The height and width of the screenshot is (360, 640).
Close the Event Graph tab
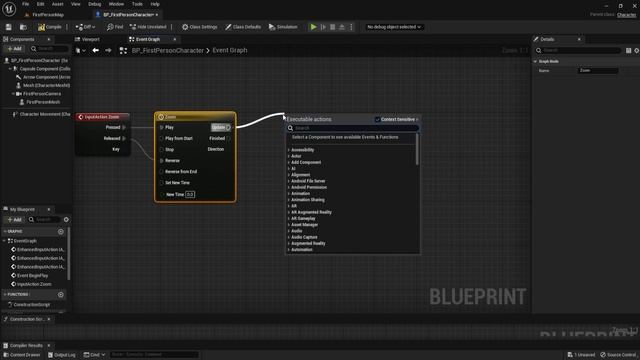coord(175,39)
